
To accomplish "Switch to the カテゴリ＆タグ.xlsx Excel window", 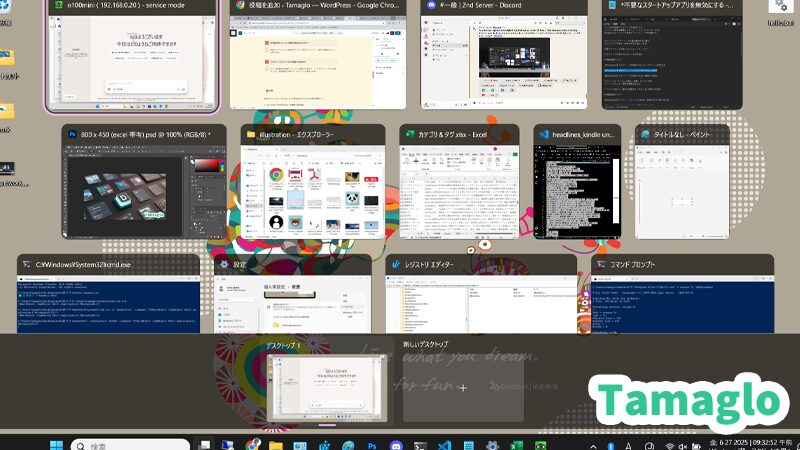I will [459, 181].
